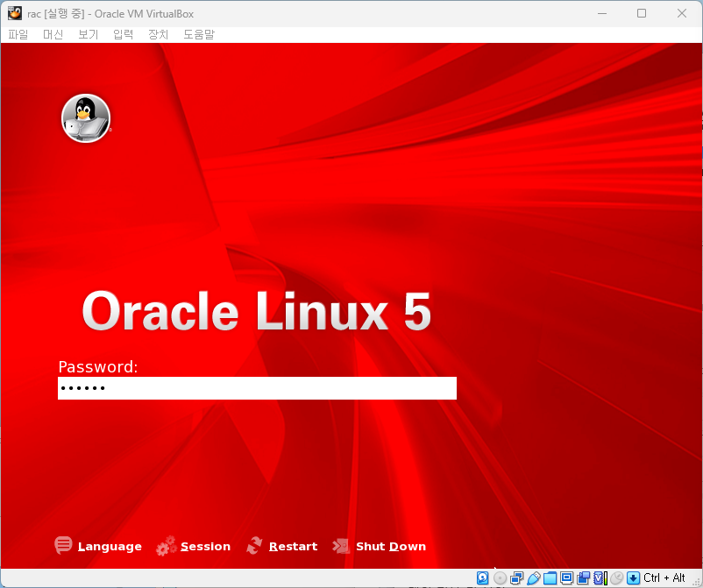Choose the Language option
Image resolution: width=703 pixels, height=588 pixels.
110,546
